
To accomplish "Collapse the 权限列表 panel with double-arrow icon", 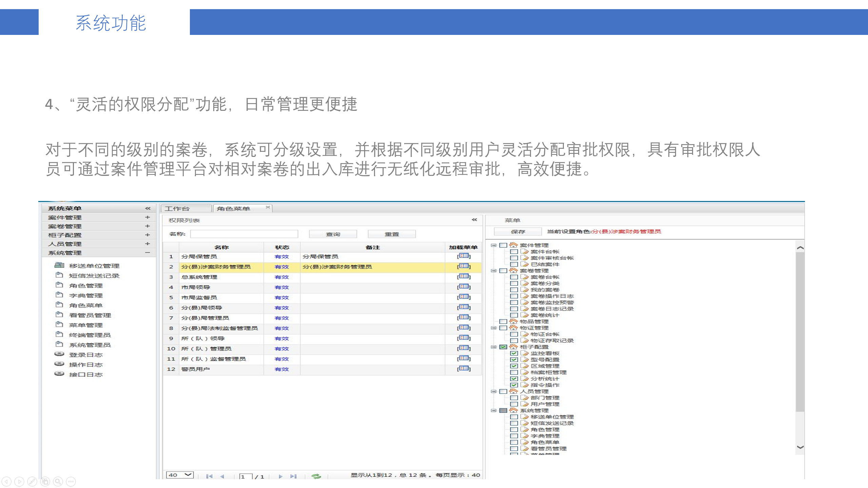I will (x=474, y=220).
